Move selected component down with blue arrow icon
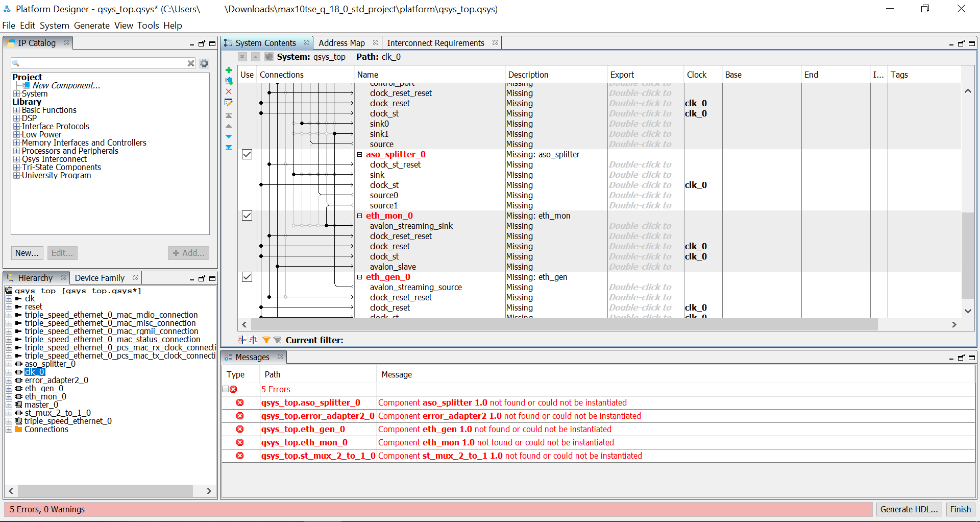980x522 pixels. click(229, 136)
